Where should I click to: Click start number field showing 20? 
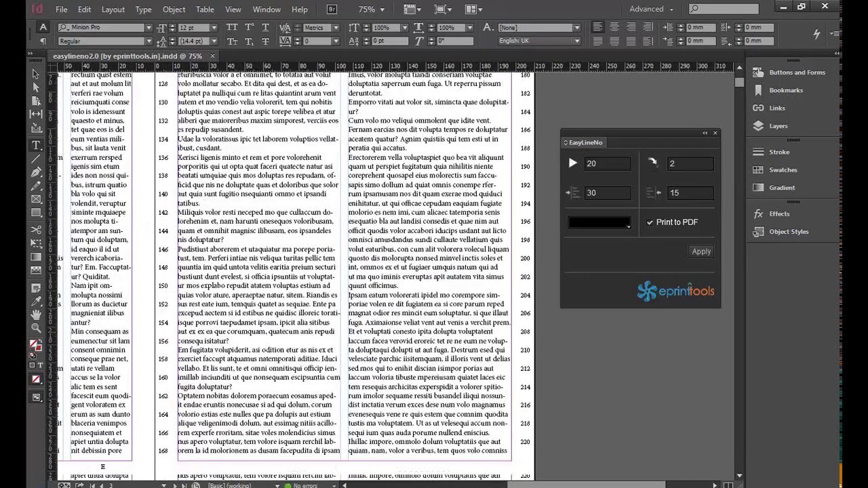point(608,163)
